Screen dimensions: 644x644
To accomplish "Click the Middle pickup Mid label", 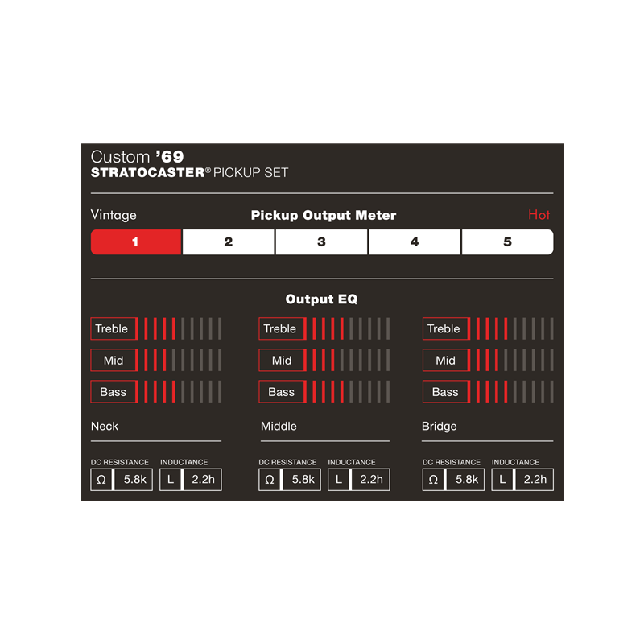I will point(281,360).
